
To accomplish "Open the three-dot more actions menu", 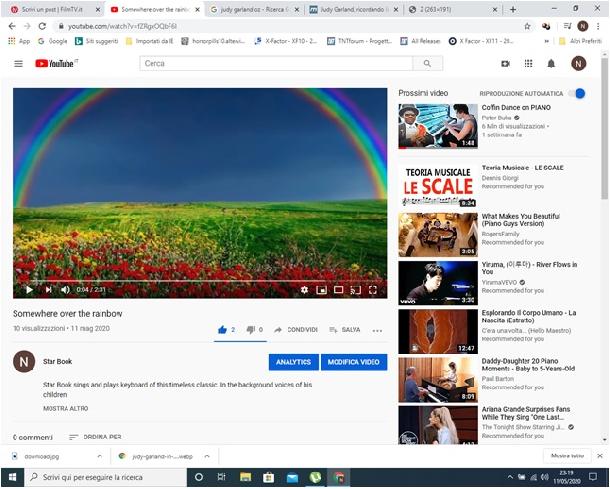I will click(x=377, y=330).
